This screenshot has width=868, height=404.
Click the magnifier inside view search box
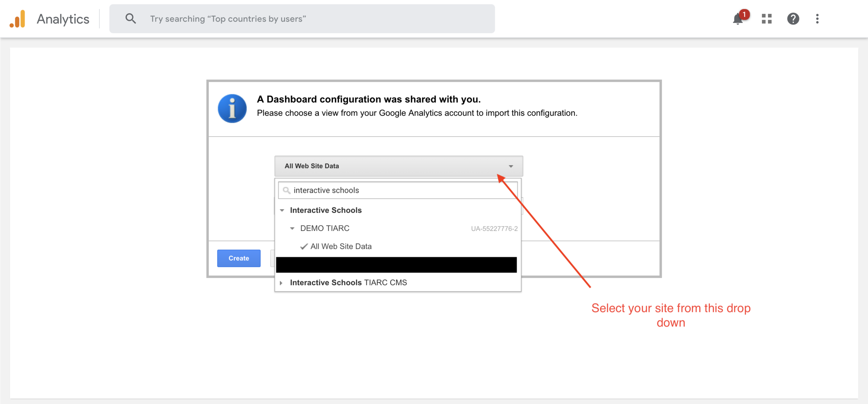tap(286, 190)
